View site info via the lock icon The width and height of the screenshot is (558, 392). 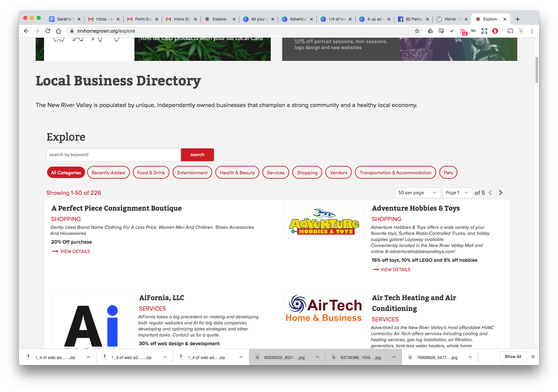pyautogui.click(x=72, y=31)
